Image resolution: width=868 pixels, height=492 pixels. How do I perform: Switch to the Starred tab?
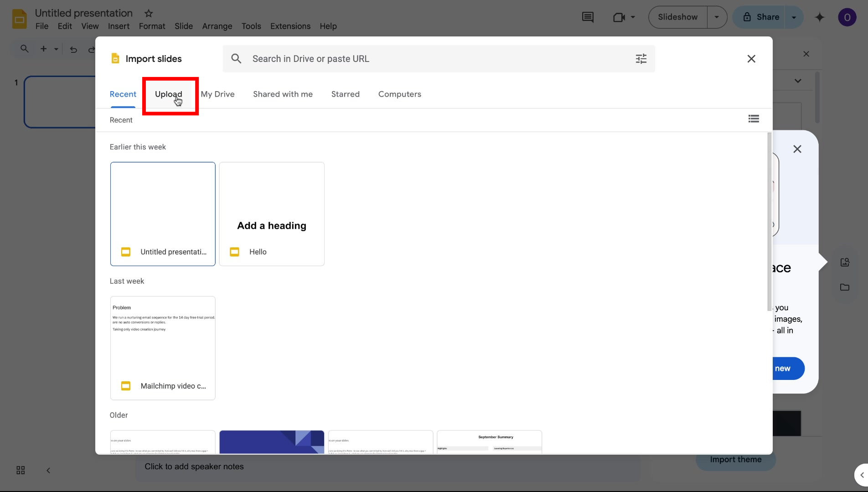[x=345, y=94]
